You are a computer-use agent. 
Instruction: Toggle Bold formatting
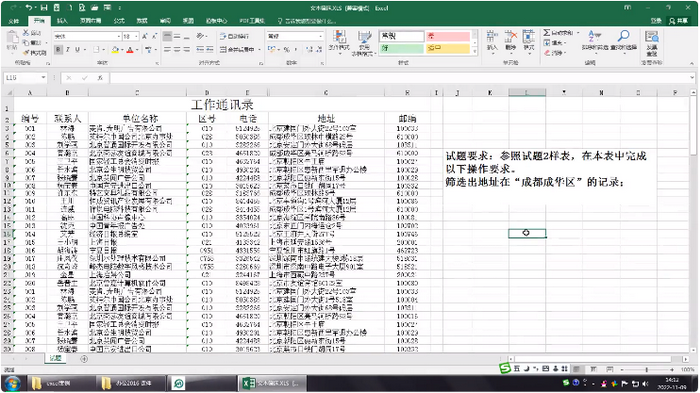click(58, 50)
